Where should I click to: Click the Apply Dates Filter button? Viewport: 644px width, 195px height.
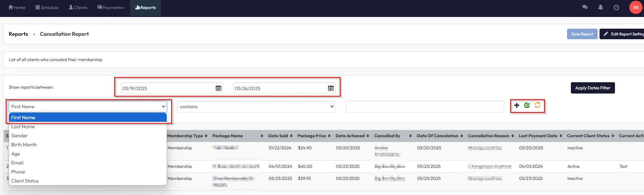[x=592, y=88]
